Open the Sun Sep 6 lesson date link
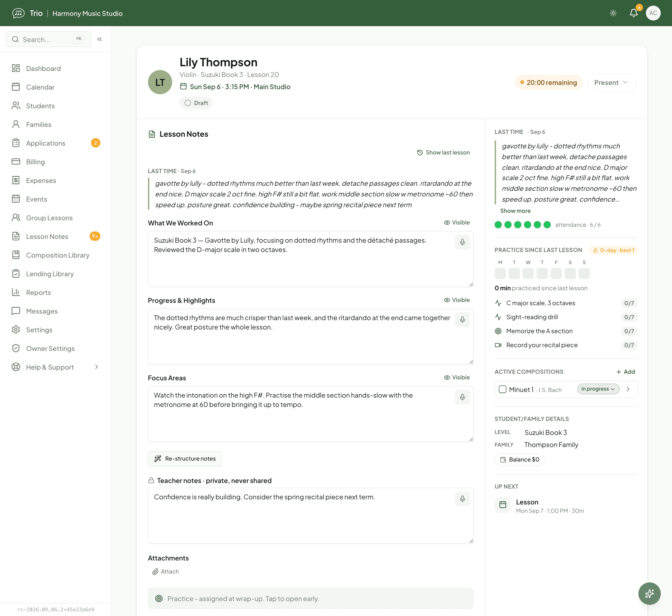The height and width of the screenshot is (616, 672). pyautogui.click(x=235, y=87)
